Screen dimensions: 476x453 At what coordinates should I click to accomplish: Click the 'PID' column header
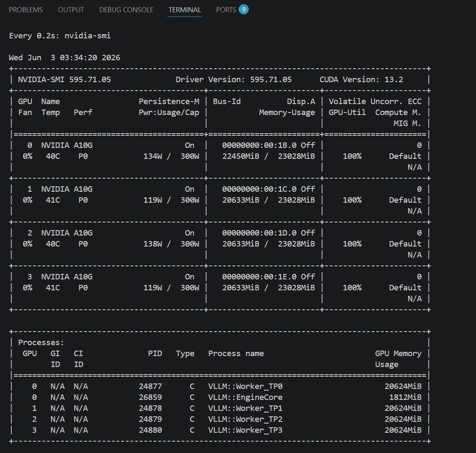click(x=155, y=354)
